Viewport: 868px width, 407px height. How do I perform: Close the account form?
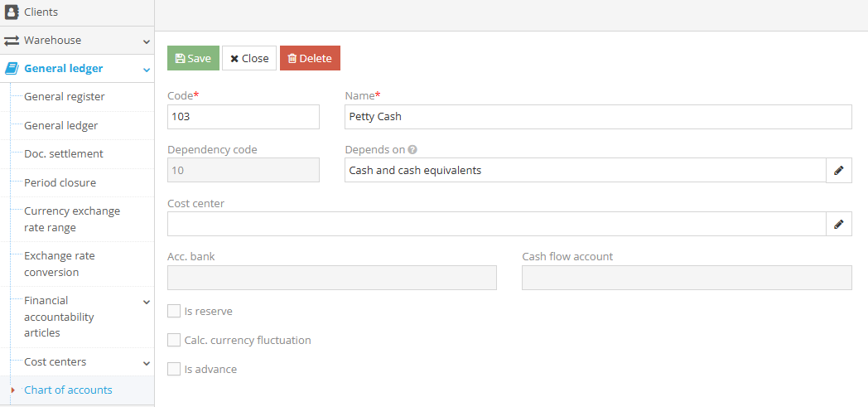[x=249, y=58]
